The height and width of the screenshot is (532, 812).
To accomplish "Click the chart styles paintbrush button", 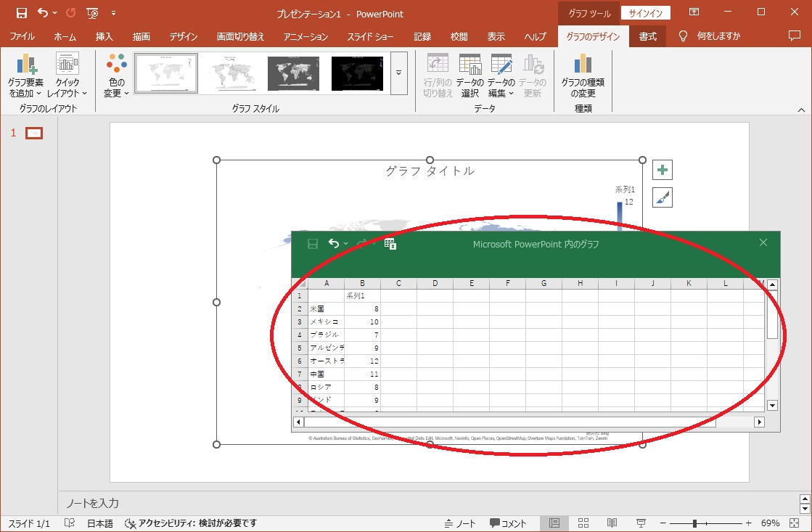I will (x=662, y=197).
